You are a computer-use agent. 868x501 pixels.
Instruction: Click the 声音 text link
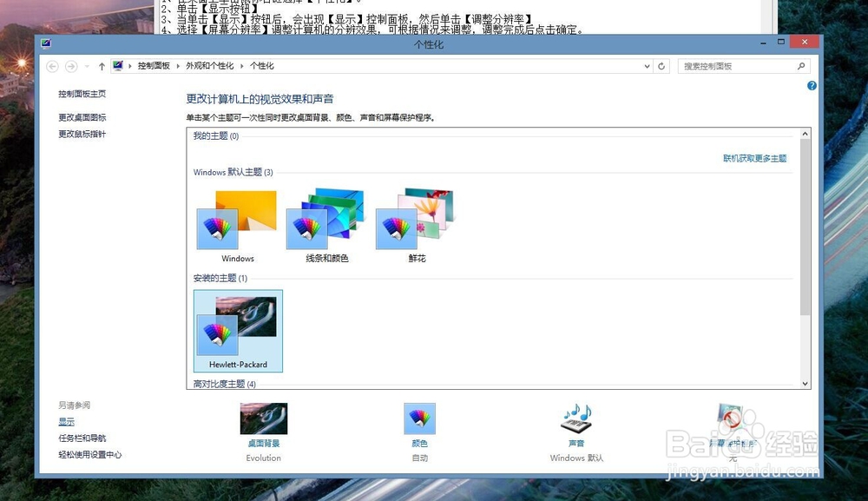[576, 444]
